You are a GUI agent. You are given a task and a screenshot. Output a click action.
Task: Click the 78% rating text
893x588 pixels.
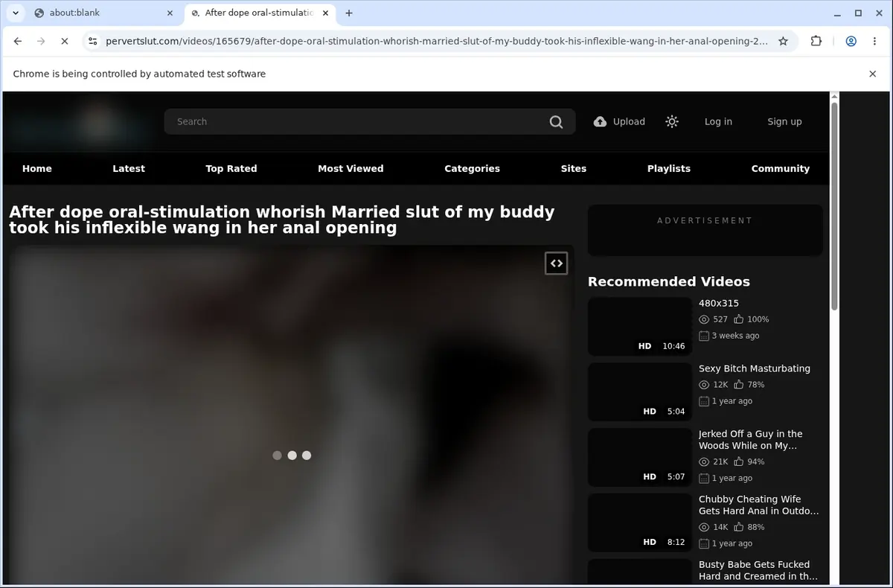(x=755, y=385)
